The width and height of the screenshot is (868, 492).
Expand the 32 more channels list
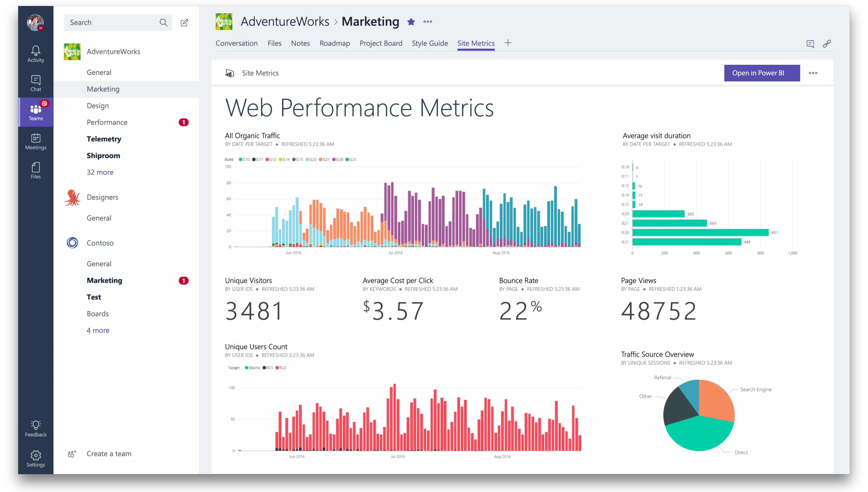100,172
